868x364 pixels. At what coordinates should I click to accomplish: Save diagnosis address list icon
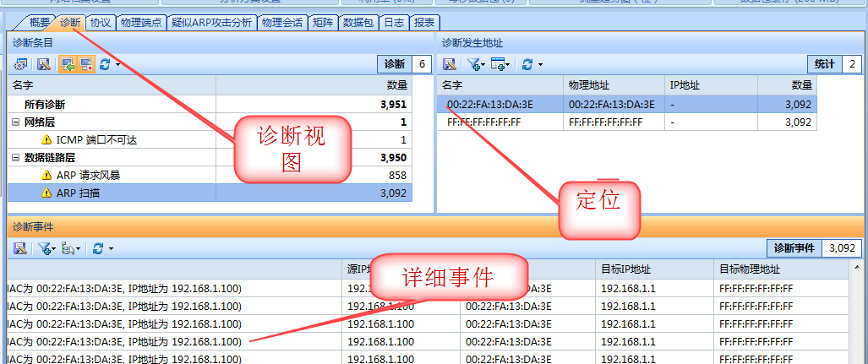(x=450, y=65)
